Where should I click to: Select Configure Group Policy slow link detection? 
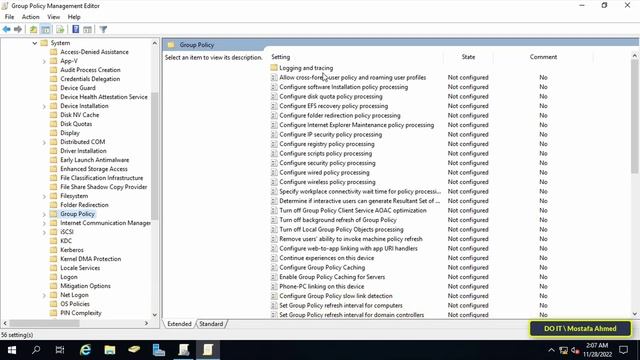(x=336, y=296)
